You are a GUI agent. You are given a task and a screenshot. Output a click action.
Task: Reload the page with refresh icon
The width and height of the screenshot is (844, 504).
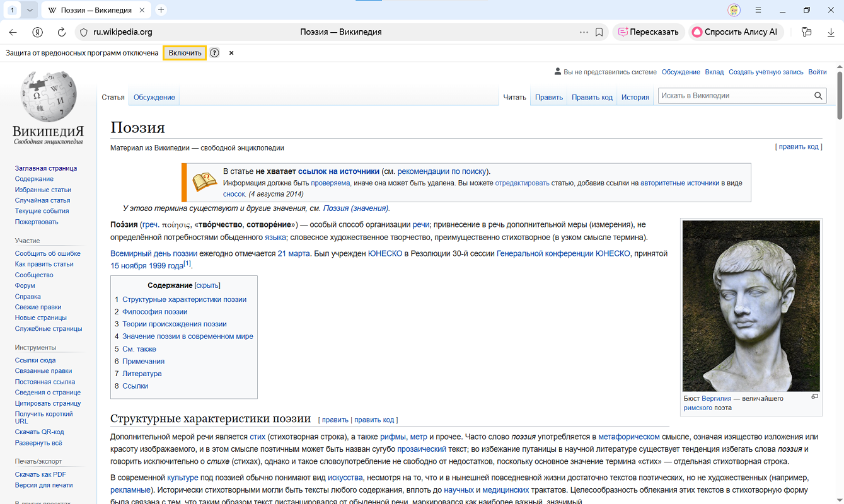62,32
